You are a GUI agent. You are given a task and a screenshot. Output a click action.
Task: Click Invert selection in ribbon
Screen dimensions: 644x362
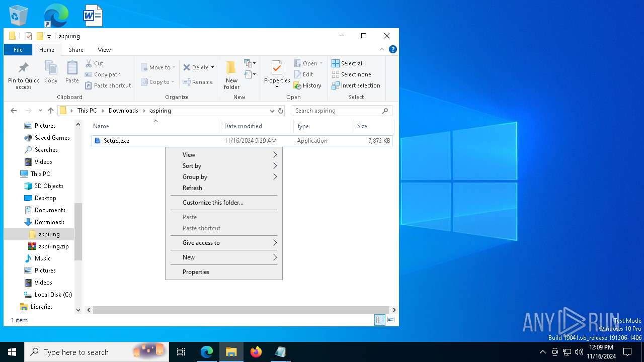(x=356, y=85)
